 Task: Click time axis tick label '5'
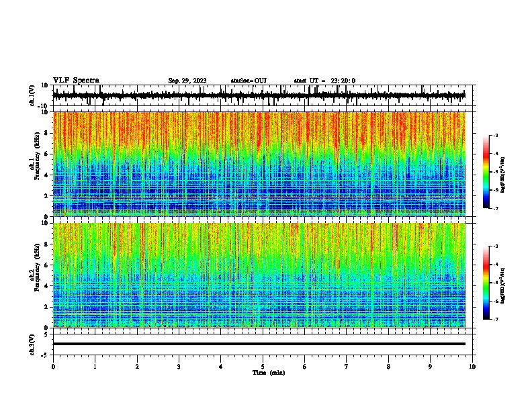pyautogui.click(x=263, y=367)
